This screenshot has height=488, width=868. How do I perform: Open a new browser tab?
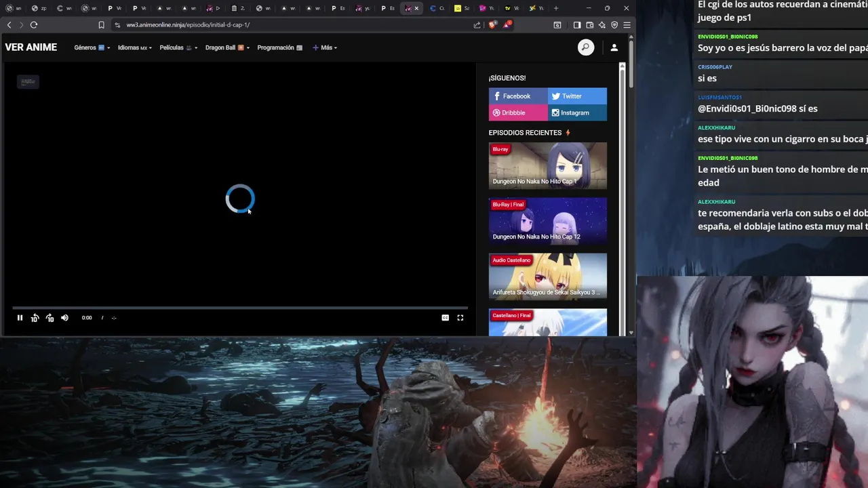point(556,8)
